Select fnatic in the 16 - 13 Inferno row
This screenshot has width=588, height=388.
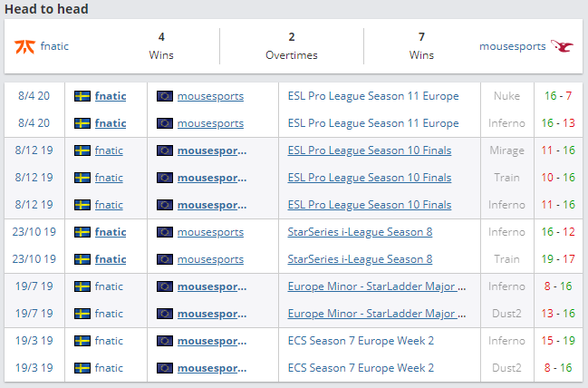pyautogui.click(x=111, y=123)
